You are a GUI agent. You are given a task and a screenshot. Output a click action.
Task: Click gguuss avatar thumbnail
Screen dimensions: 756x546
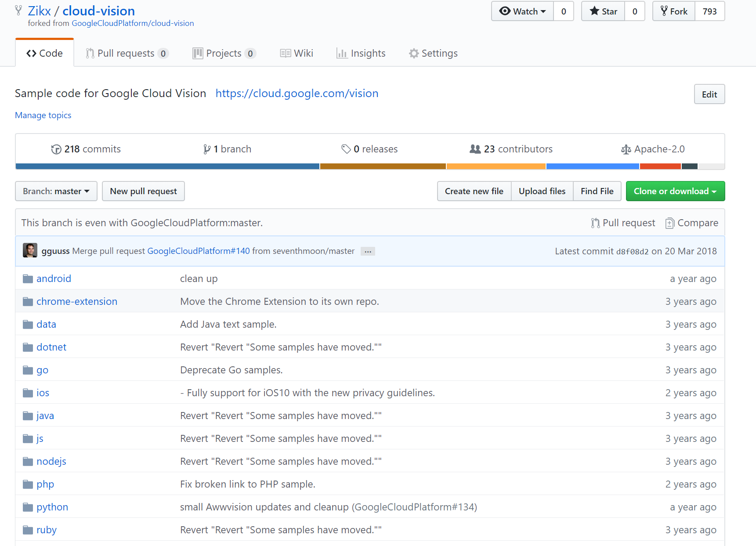(x=30, y=250)
